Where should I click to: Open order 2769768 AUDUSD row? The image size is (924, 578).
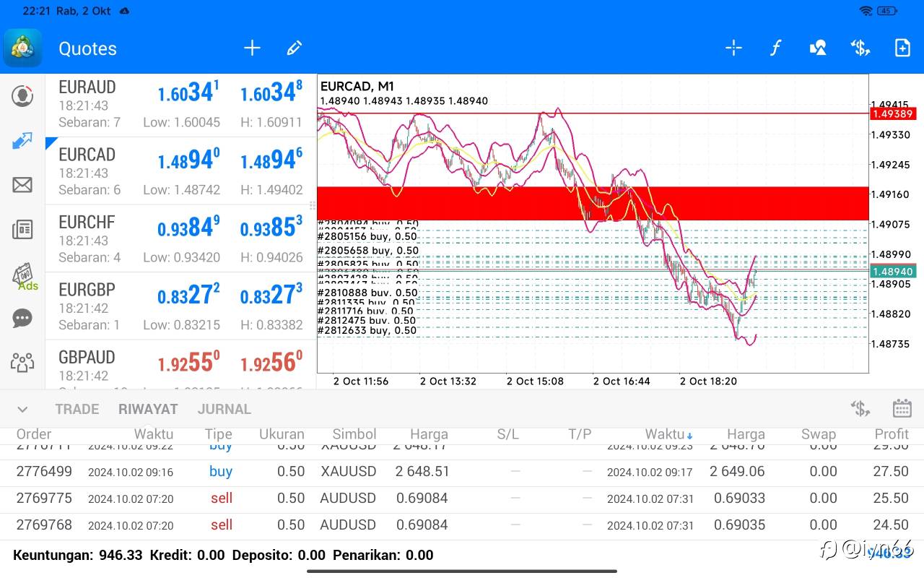point(462,525)
